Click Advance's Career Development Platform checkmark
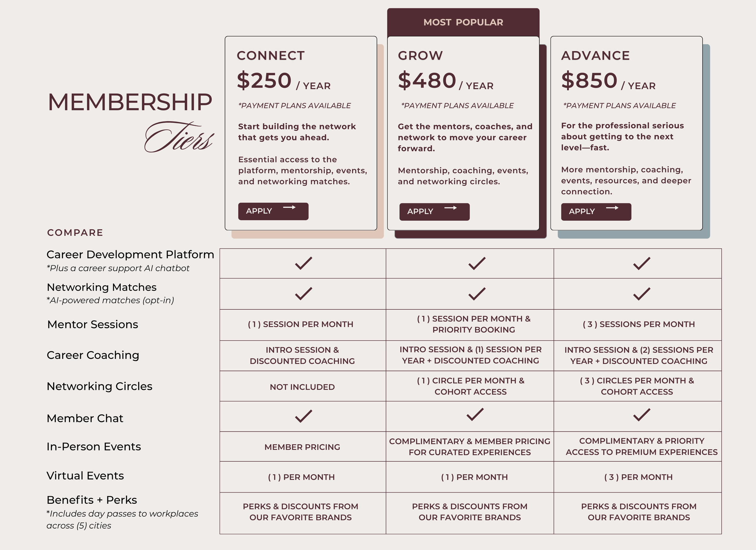Screen dimensions: 756x550 click(641, 263)
